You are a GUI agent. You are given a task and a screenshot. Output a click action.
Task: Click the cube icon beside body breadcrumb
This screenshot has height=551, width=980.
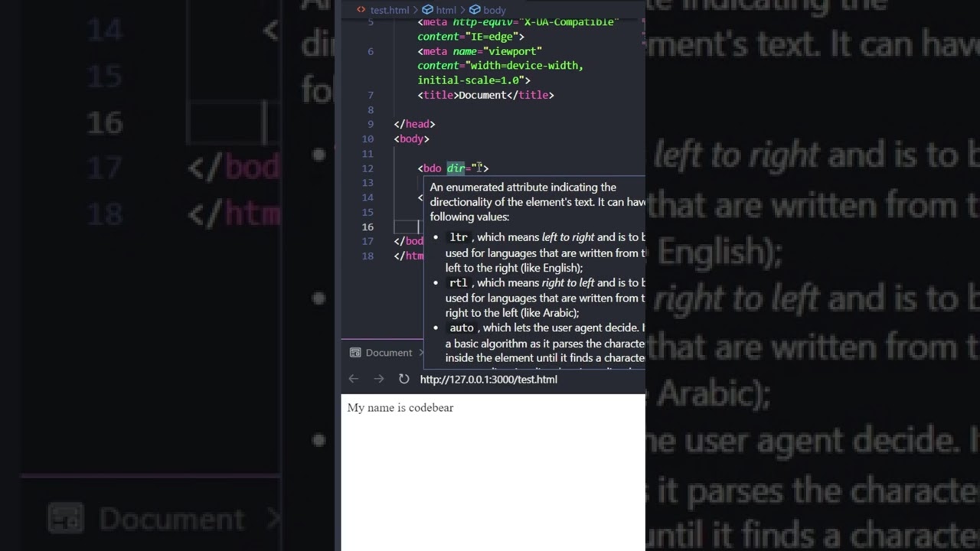coord(475,10)
